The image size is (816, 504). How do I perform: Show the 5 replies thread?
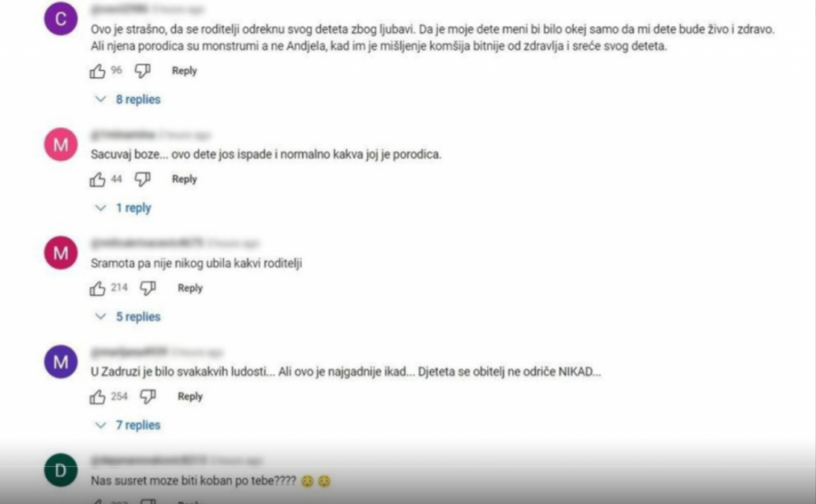[128, 316]
